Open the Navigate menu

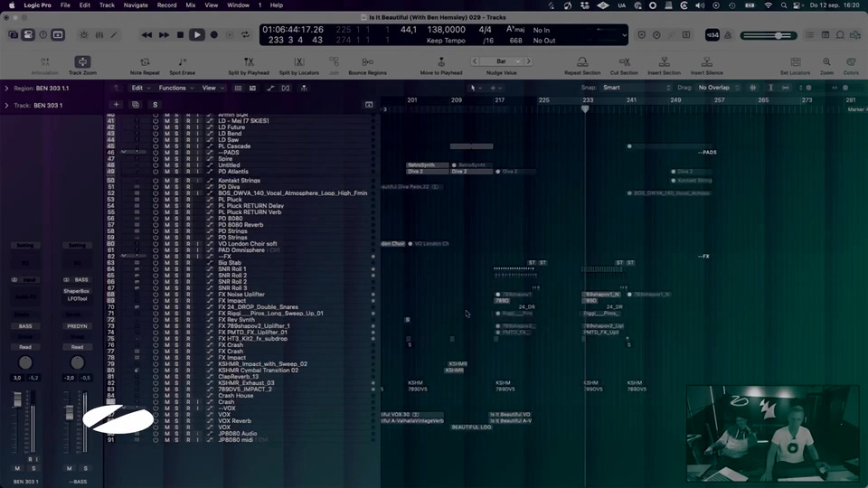(136, 5)
